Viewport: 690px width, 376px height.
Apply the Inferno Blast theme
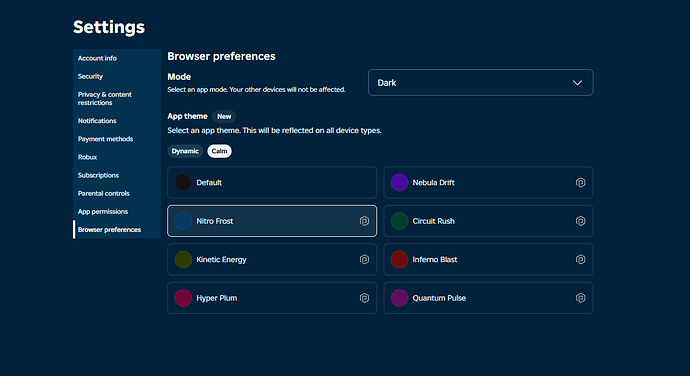pyautogui.click(x=488, y=259)
